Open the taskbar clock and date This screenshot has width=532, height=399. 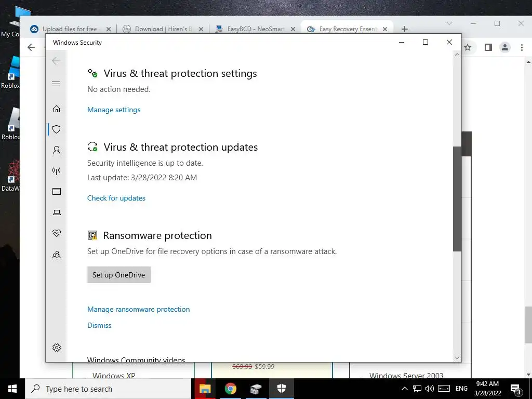(x=487, y=389)
